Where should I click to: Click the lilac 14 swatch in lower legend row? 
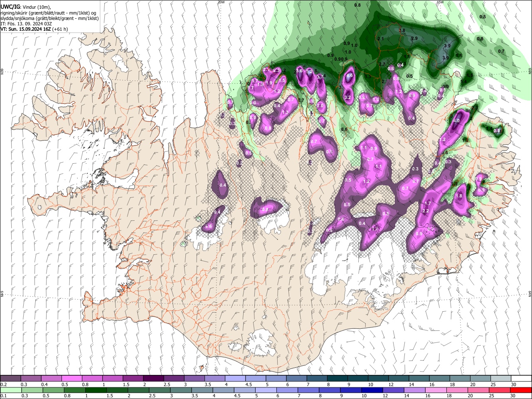(x=414, y=390)
